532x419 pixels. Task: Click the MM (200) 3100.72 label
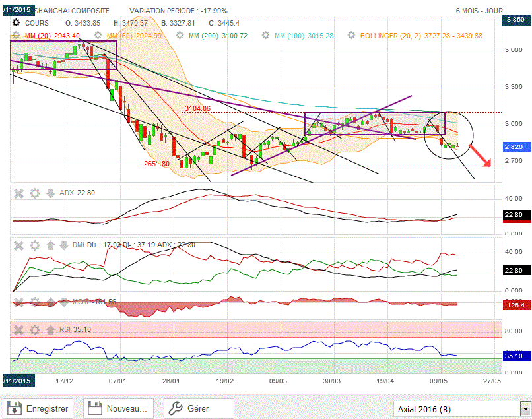[x=218, y=36]
